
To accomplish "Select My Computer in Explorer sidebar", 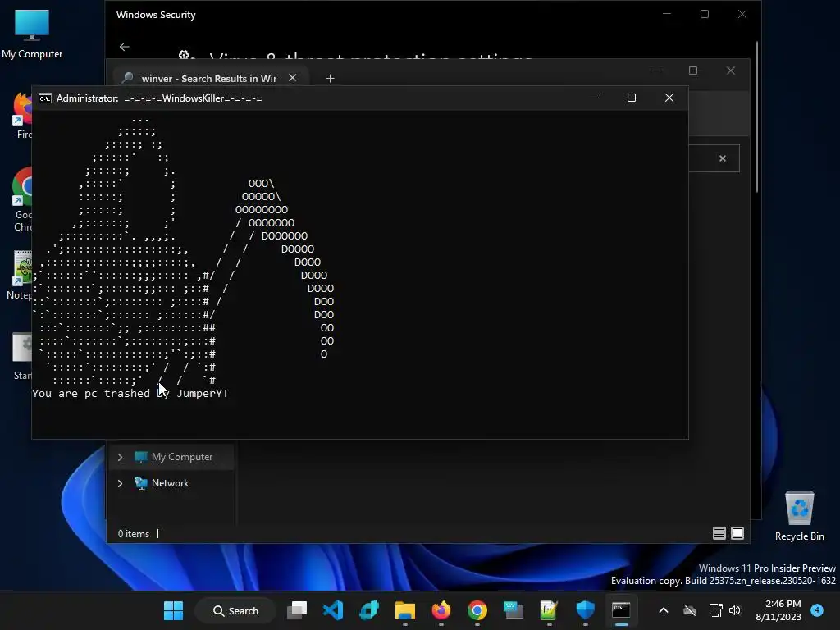I will click(x=171, y=457).
